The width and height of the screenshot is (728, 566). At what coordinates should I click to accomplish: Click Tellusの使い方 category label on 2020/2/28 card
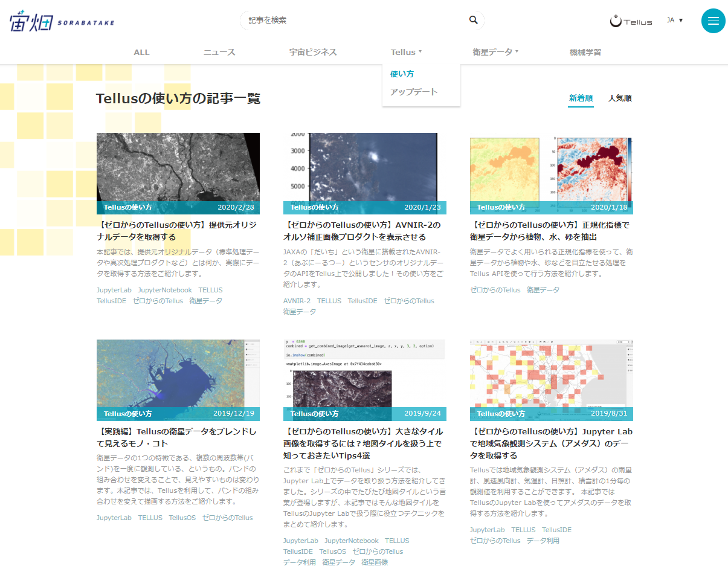[127, 207]
